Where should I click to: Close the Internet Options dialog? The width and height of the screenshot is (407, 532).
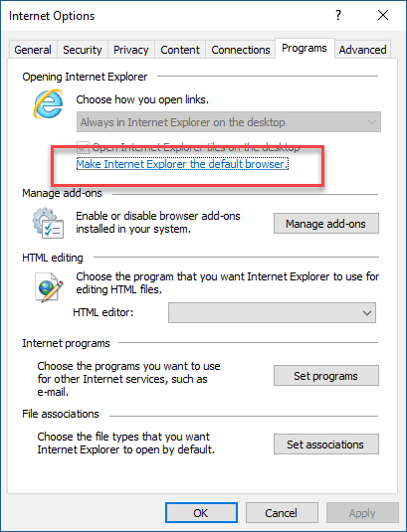coord(383,15)
